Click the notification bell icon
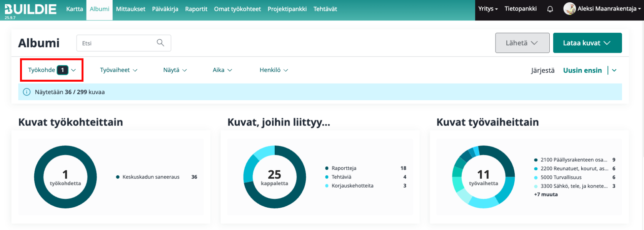 pyautogui.click(x=550, y=9)
